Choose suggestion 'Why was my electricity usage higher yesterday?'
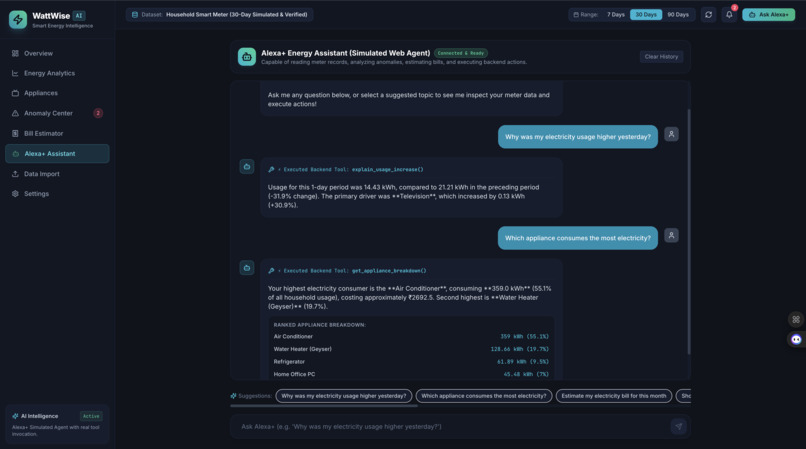 pos(344,396)
